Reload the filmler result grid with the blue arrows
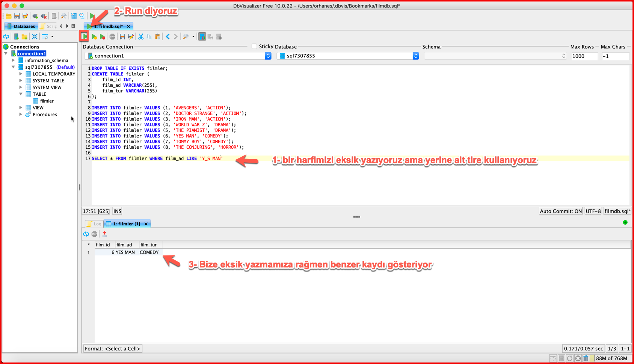The height and width of the screenshot is (364, 634). click(x=86, y=234)
